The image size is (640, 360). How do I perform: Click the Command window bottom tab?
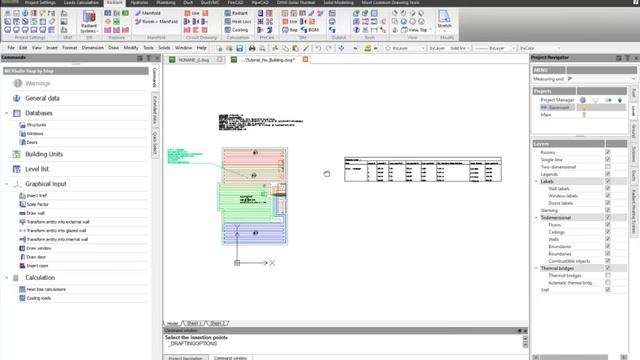point(230,358)
